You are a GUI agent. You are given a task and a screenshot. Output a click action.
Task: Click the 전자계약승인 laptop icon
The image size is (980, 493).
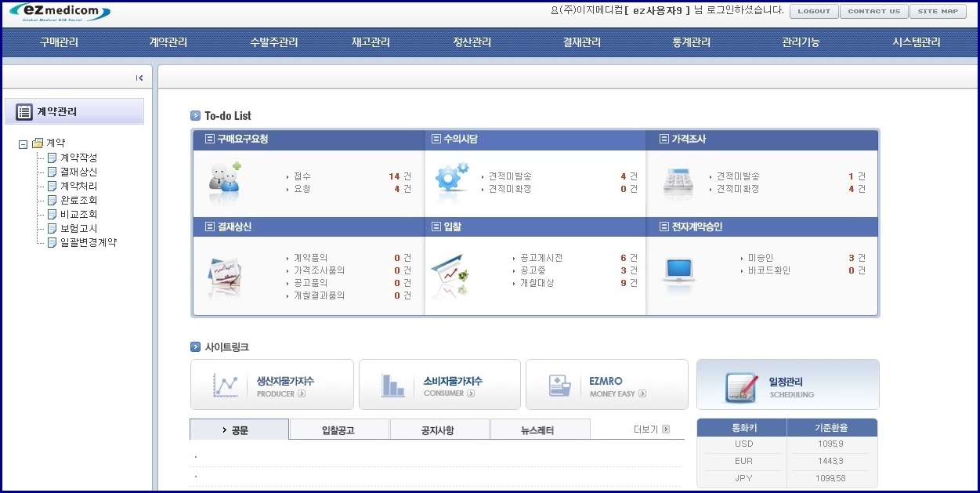(x=678, y=270)
